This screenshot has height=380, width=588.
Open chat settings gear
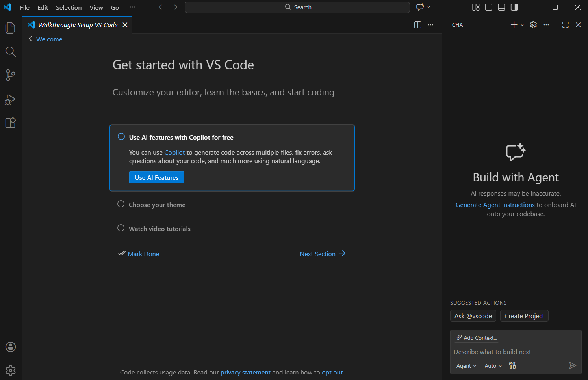[533, 24]
